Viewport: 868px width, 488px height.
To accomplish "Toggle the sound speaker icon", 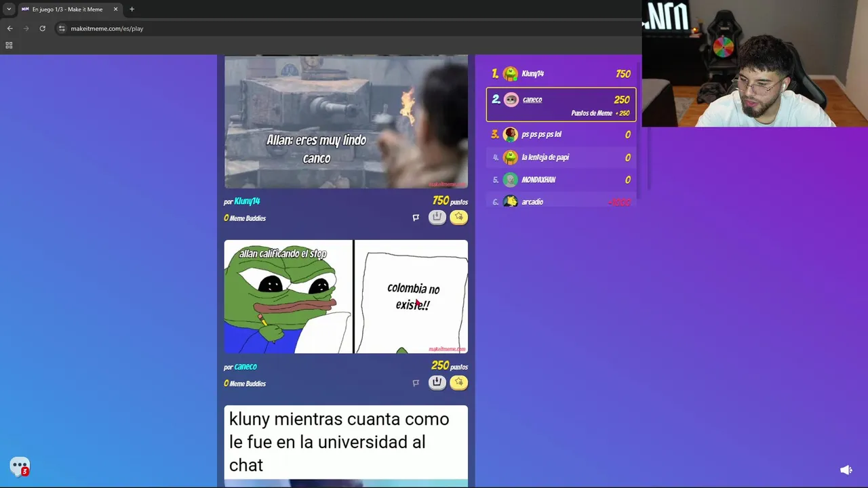I will (x=846, y=470).
